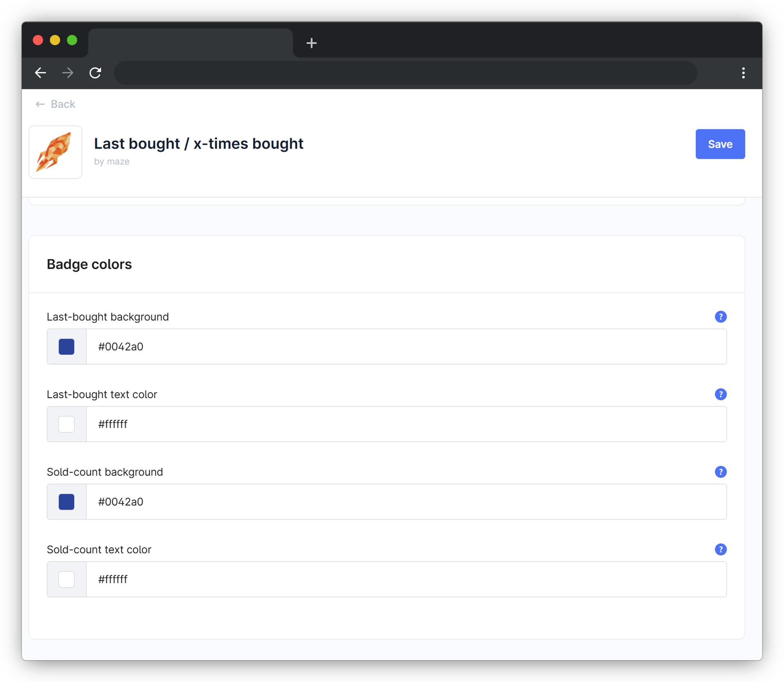Open the Last-bought background blue swatch
The height and width of the screenshot is (682, 784).
point(67,346)
